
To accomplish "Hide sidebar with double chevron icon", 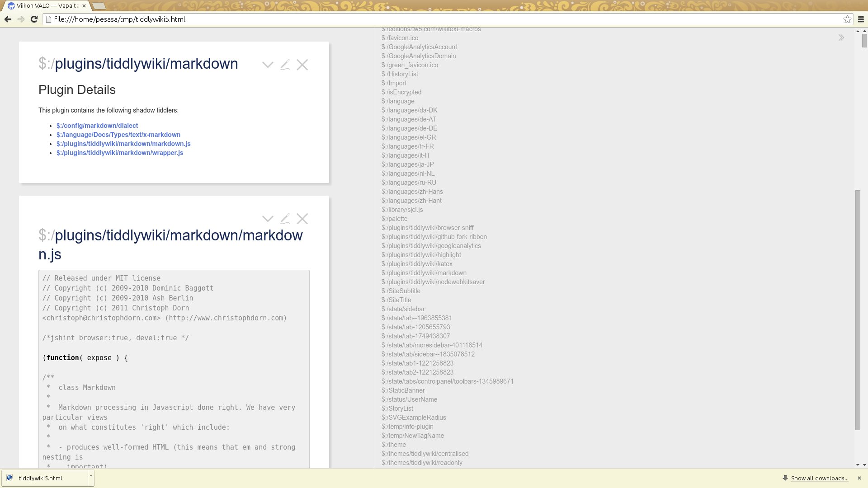I will point(841,38).
